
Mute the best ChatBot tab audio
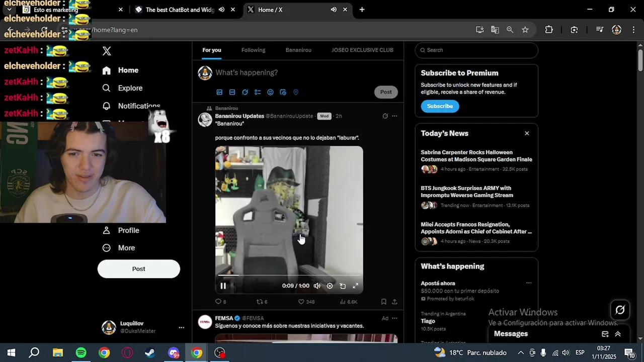[221, 10]
